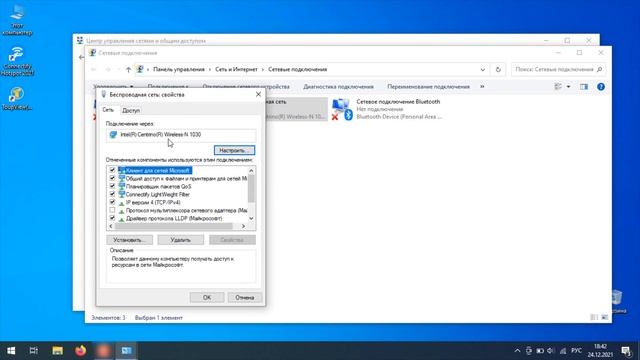The image size is (640, 360).
Task: Toggle Connectify LightWeight Filter checkbox
Action: click(112, 194)
